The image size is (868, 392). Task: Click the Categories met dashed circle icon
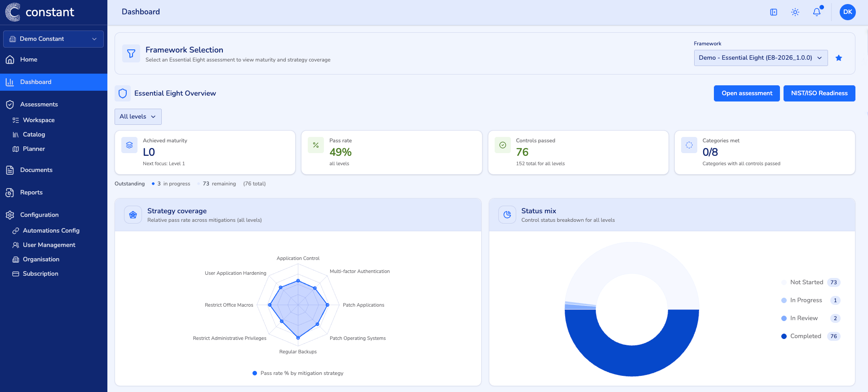point(689,145)
